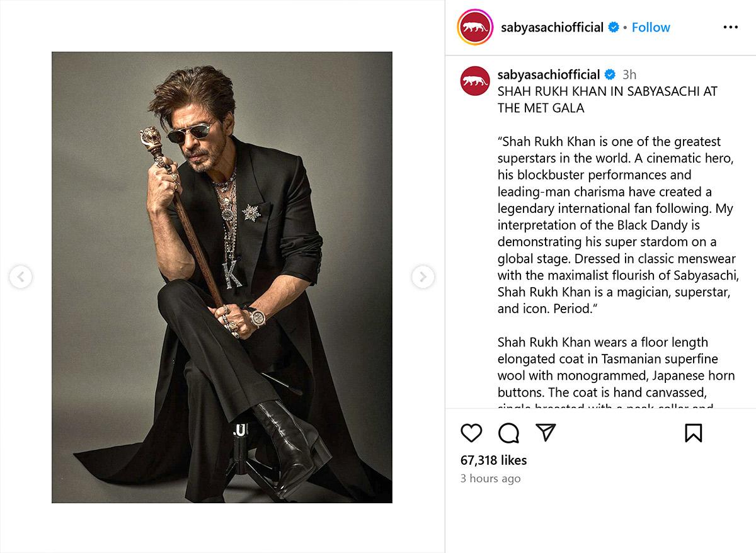The width and height of the screenshot is (756, 553).
Task: Open sabyasachiofficial profile from header username
Action: 552,27
